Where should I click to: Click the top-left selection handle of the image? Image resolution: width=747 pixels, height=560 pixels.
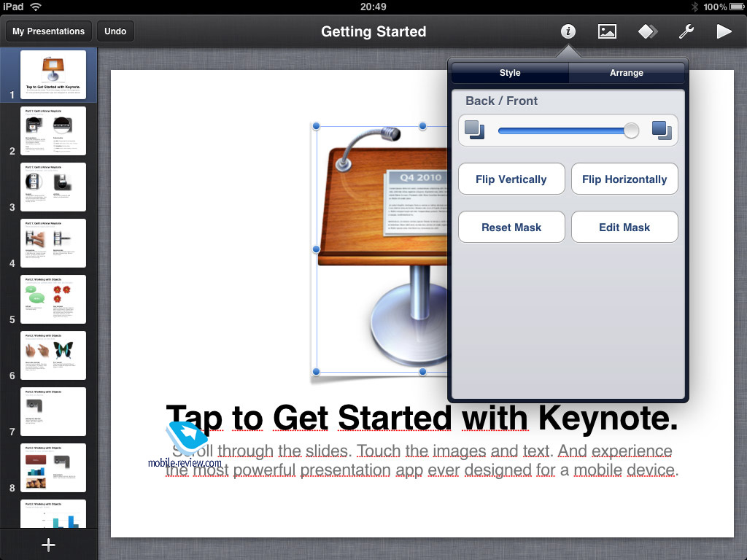point(316,126)
